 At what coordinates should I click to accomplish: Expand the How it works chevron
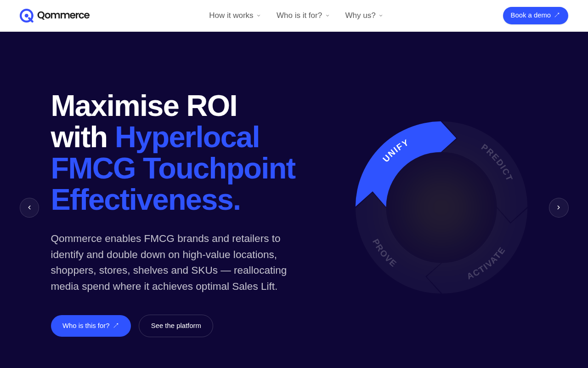(x=259, y=16)
